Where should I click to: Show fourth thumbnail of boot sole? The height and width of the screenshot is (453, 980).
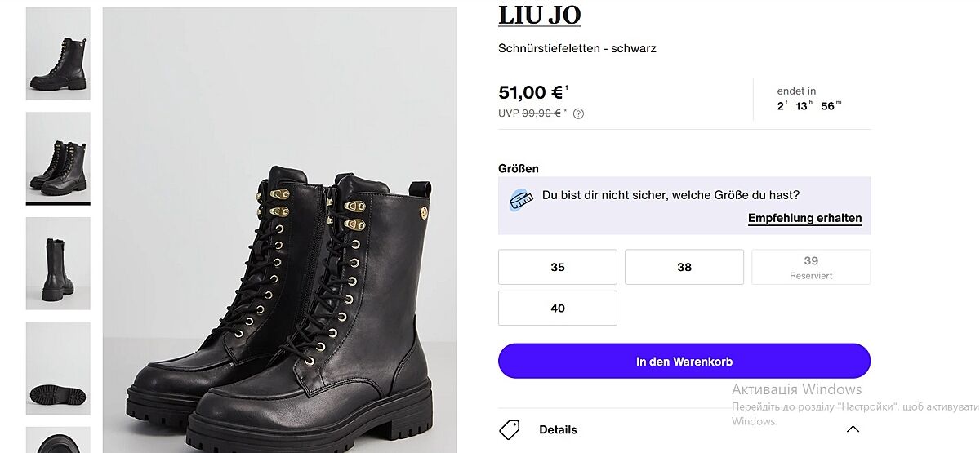coord(58,367)
